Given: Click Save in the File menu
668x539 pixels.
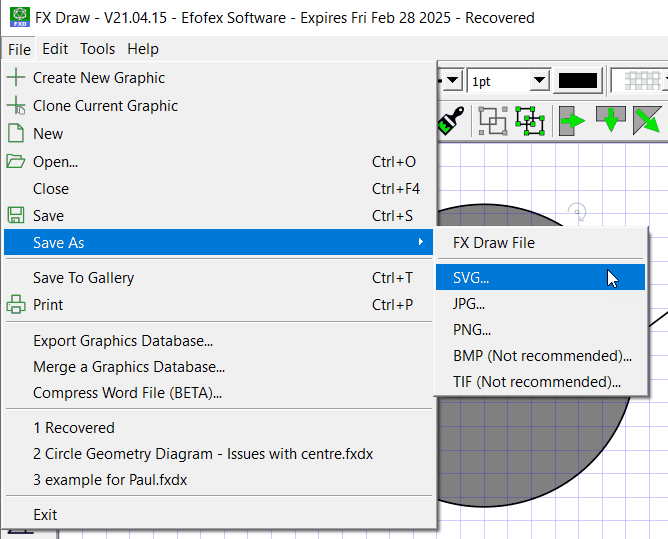Looking at the screenshot, I should click(218, 216).
